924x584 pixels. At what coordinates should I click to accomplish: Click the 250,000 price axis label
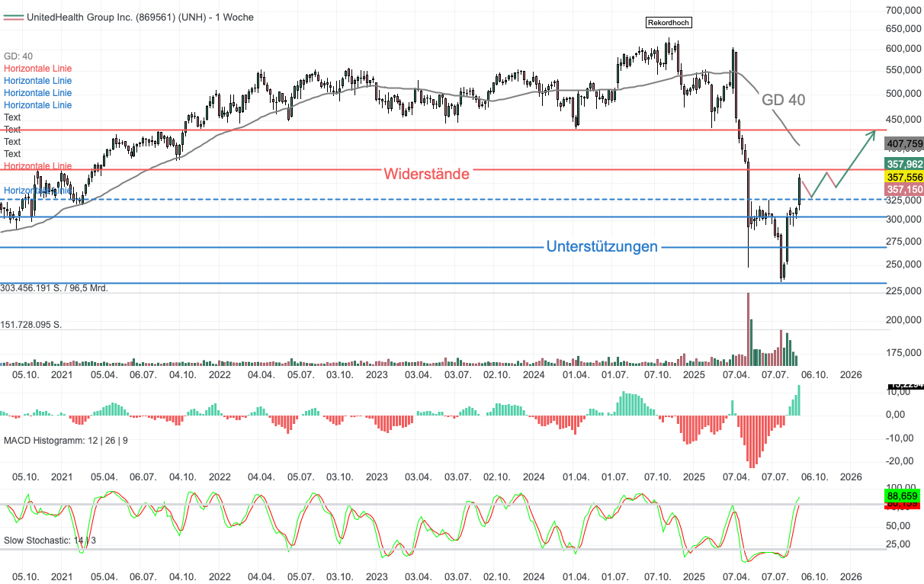pyautogui.click(x=905, y=265)
